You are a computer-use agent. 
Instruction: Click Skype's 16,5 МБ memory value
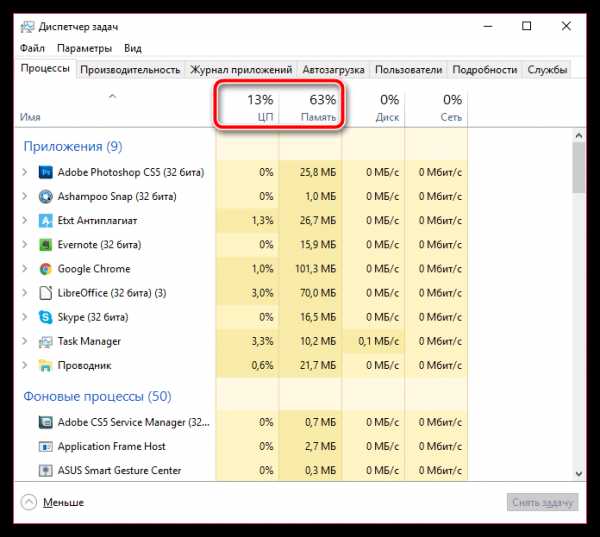pyautogui.click(x=318, y=317)
